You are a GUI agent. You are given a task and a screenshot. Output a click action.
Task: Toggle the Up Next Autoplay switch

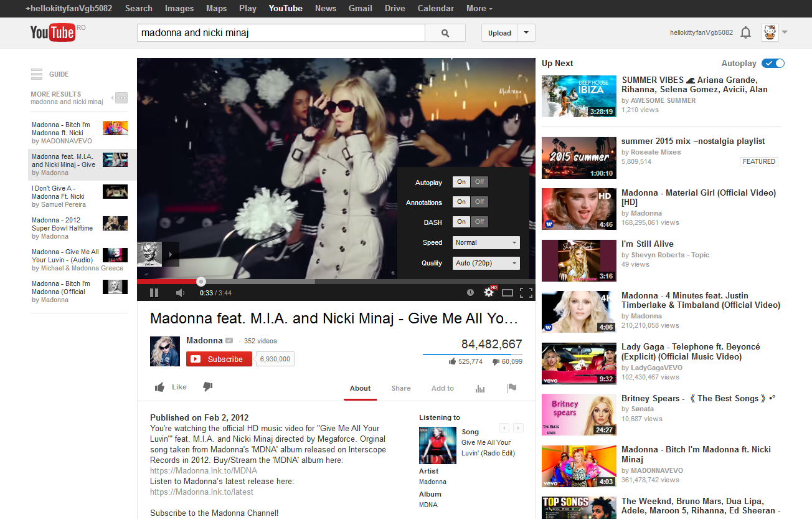pos(773,63)
